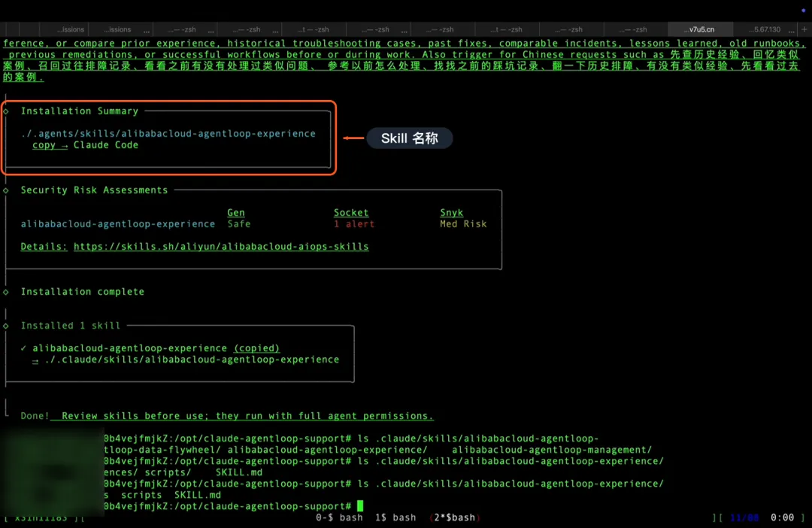Select the '1$ bash' window in status bar
812x528 pixels.
point(395,517)
